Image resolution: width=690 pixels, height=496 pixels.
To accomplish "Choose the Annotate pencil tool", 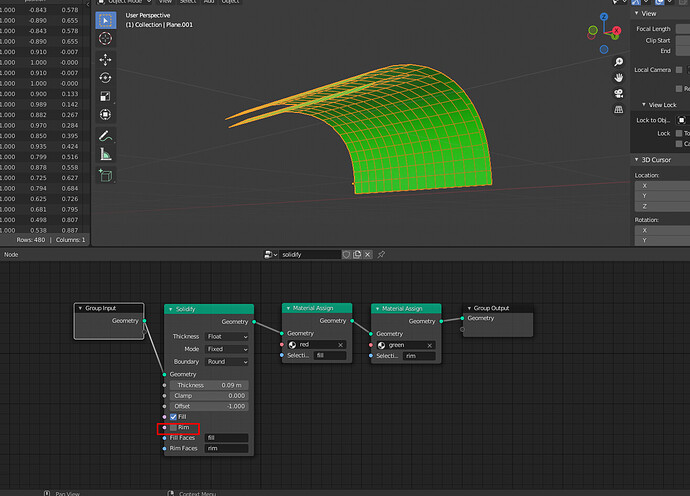I will 106,136.
